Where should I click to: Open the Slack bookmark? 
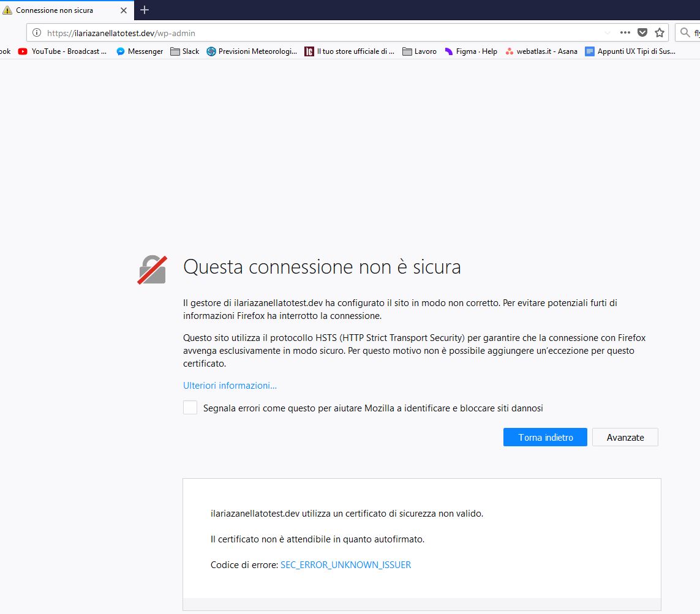tap(184, 51)
